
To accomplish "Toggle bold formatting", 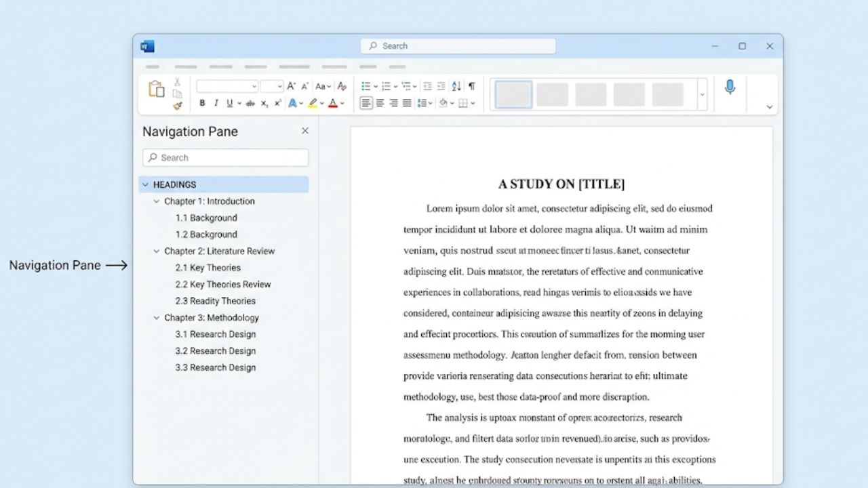I will (x=201, y=103).
